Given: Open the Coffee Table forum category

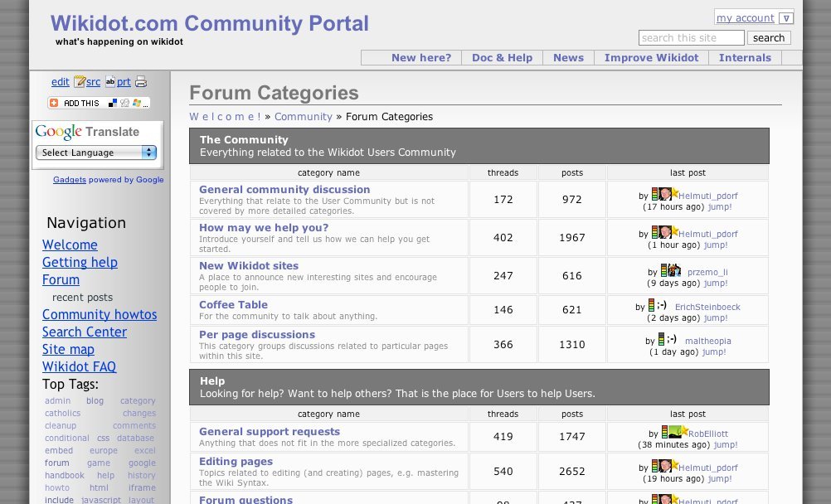Looking at the screenshot, I should [x=233, y=304].
